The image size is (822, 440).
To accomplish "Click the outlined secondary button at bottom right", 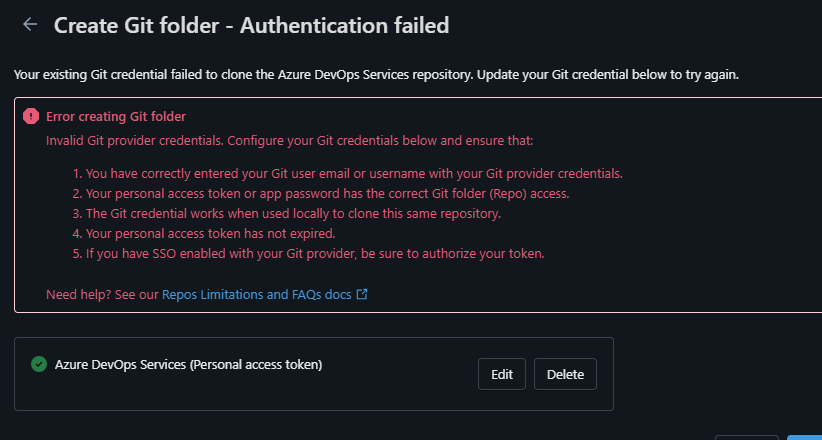I will [747, 437].
